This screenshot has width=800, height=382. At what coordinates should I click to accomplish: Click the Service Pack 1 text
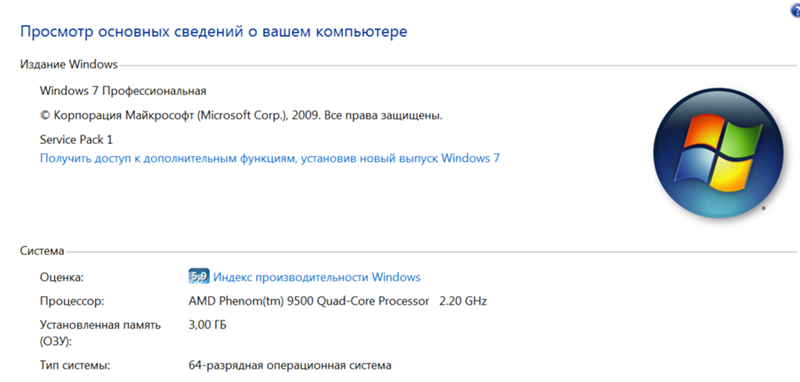pyautogui.click(x=76, y=139)
